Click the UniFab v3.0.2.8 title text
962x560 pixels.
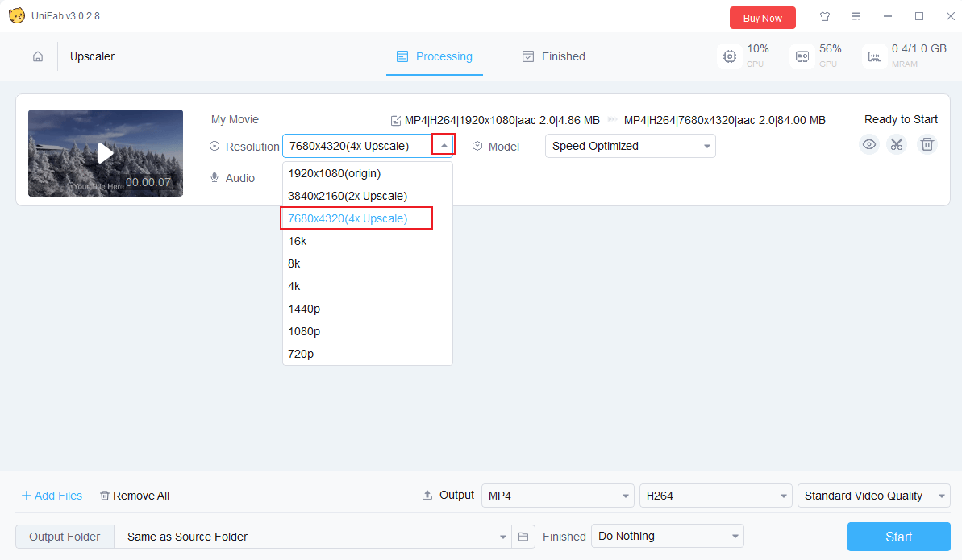click(65, 16)
